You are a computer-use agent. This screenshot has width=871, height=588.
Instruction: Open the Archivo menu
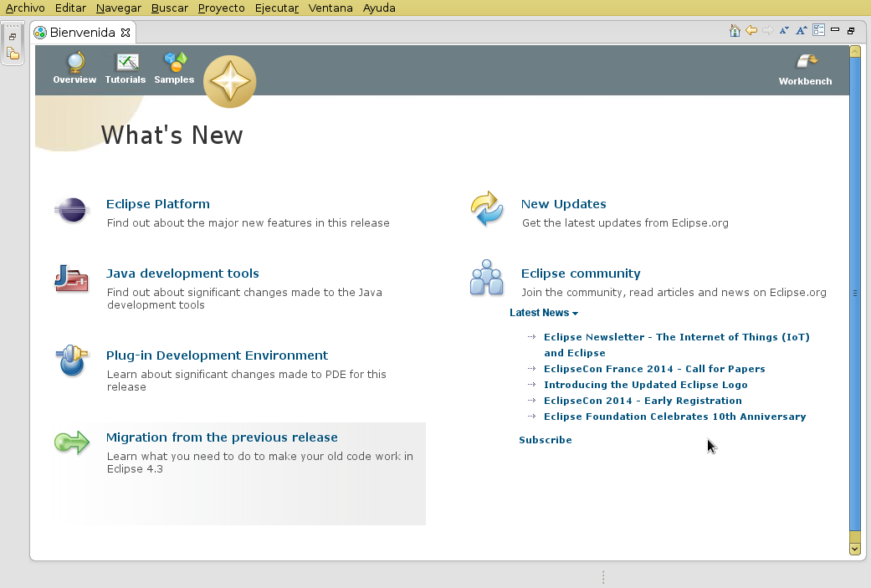tap(25, 8)
